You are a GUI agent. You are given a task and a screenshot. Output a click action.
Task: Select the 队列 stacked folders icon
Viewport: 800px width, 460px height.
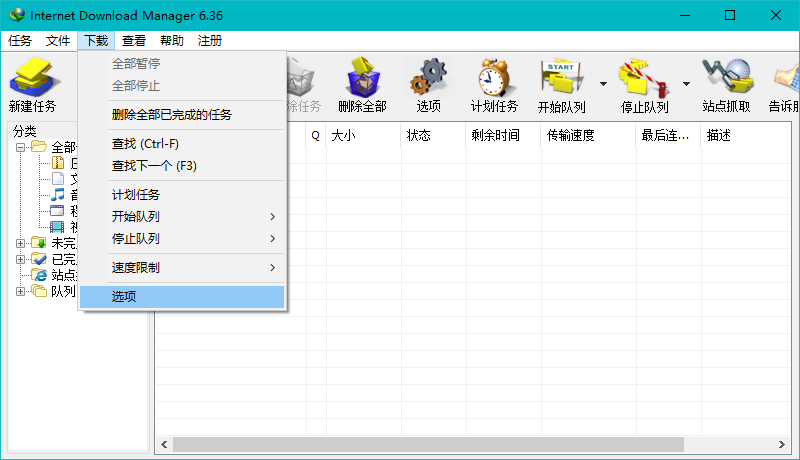click(x=39, y=291)
